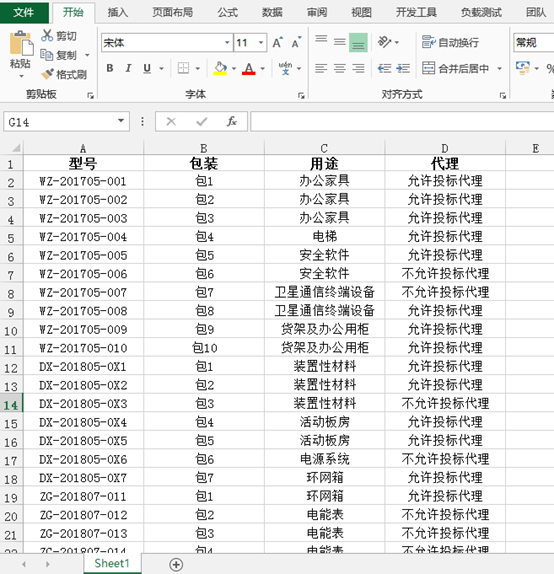
Task: Toggle Bold formatting
Action: (x=110, y=68)
